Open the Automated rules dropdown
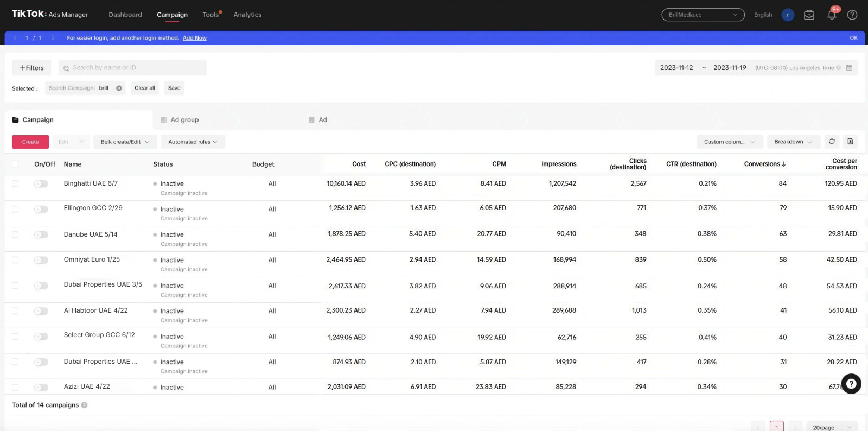 193,142
